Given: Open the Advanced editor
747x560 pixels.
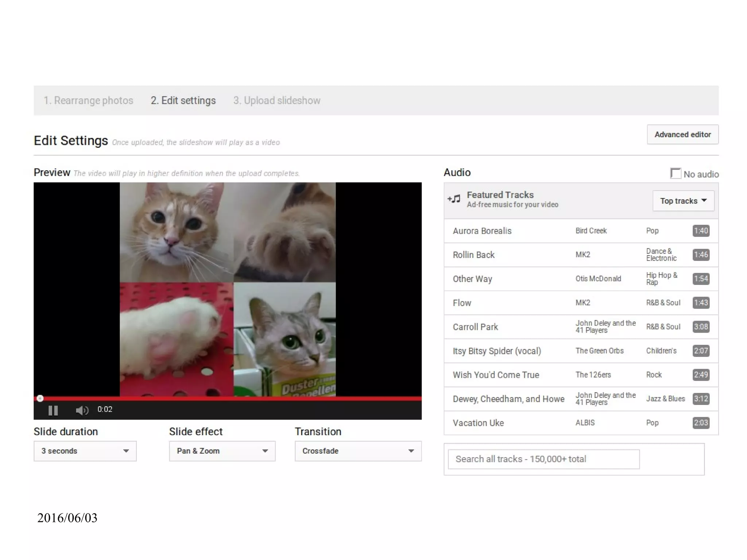Looking at the screenshot, I should (x=682, y=134).
